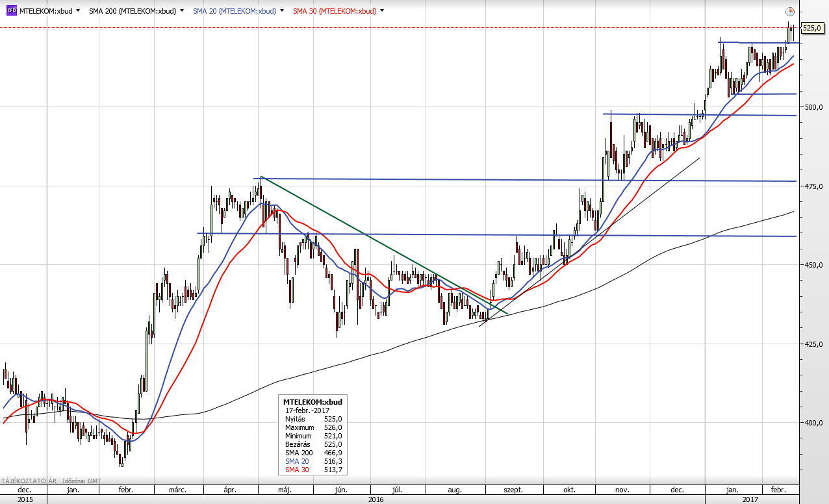
Task: Click the Maximum 526,0 row in info box
Action: [x=312, y=427]
